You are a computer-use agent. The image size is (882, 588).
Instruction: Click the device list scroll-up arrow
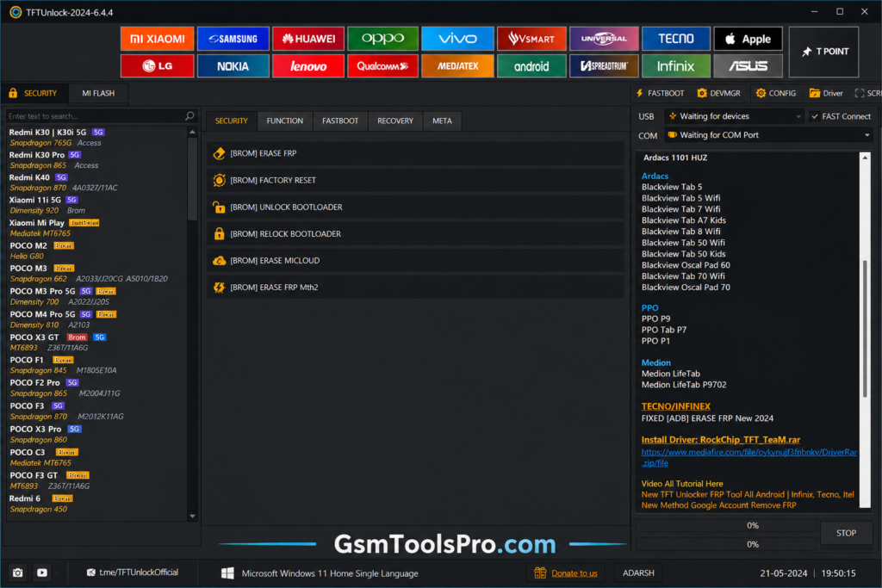tap(192, 132)
